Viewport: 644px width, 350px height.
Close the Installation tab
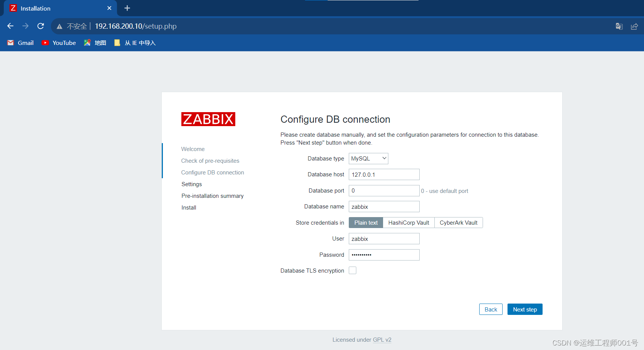click(109, 8)
